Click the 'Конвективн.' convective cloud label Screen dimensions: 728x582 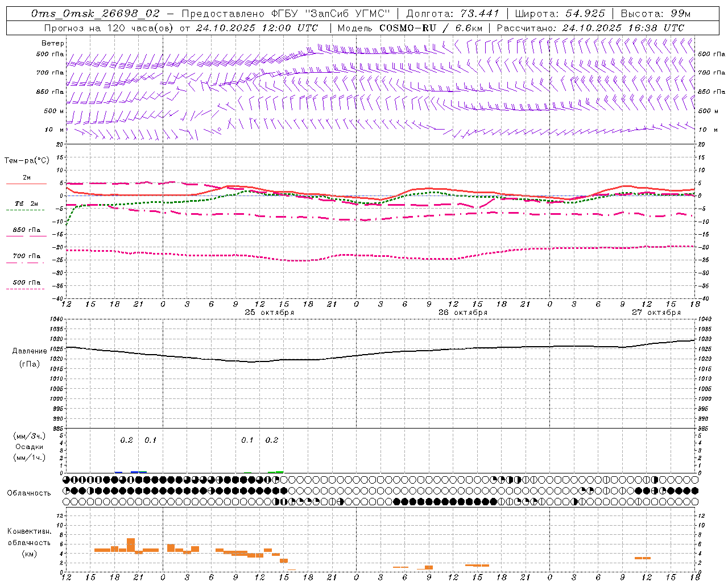[29, 531]
